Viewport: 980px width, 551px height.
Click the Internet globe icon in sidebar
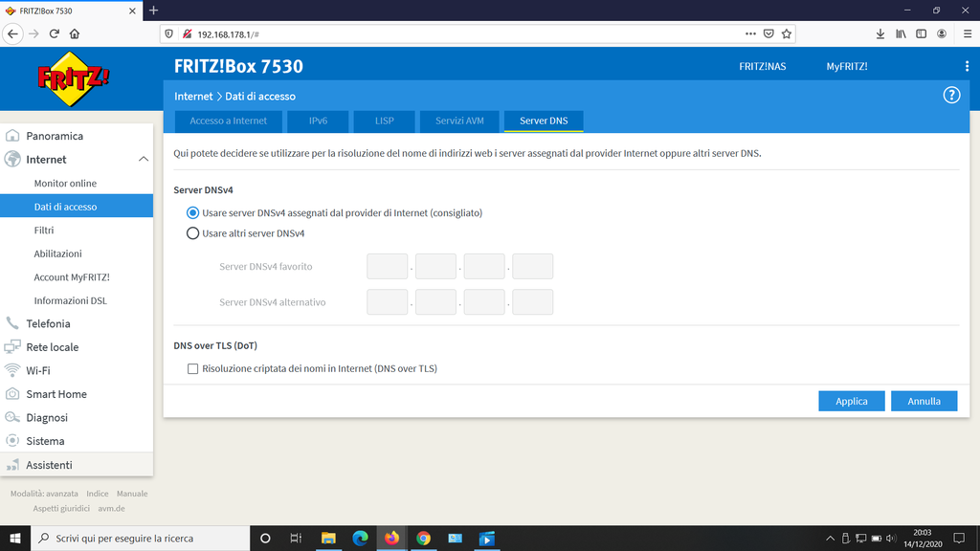[12, 160]
